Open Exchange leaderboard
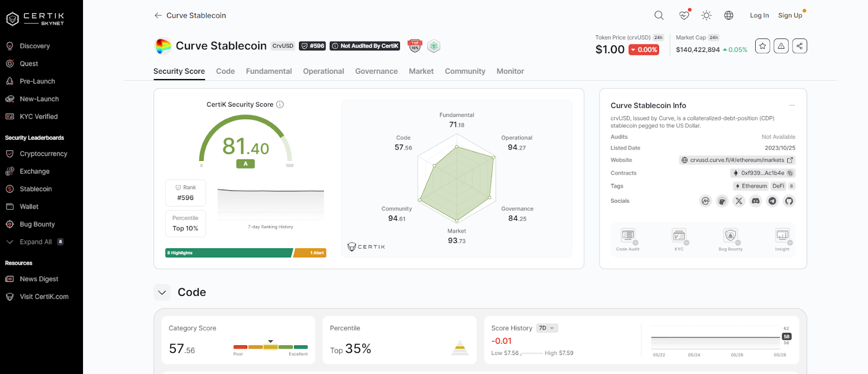 34,171
